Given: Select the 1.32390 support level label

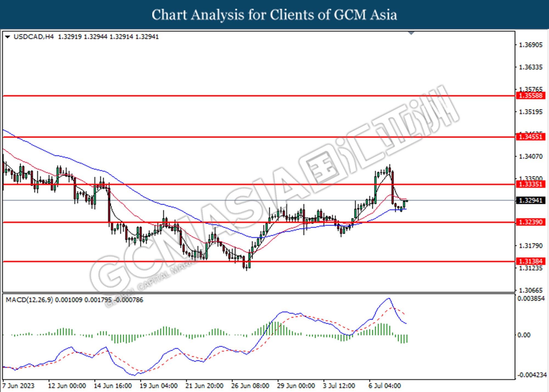Looking at the screenshot, I should (531, 222).
